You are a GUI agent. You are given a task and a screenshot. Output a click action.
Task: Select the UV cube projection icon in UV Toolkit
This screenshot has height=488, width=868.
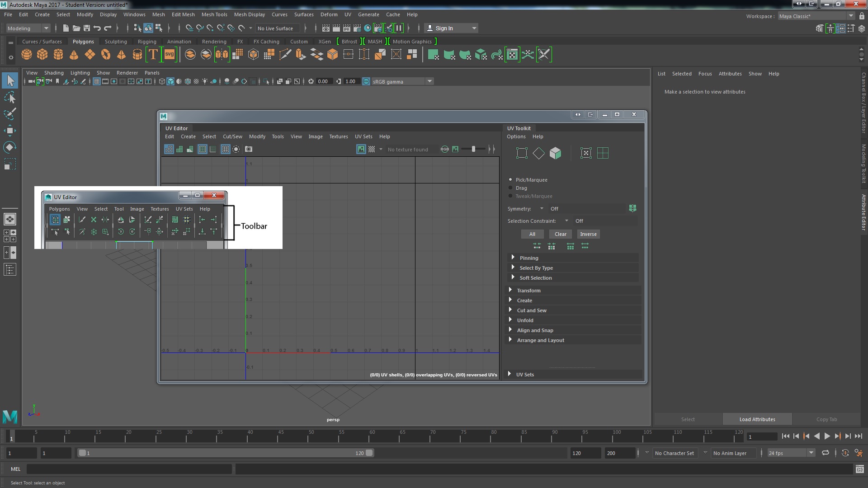(x=555, y=153)
